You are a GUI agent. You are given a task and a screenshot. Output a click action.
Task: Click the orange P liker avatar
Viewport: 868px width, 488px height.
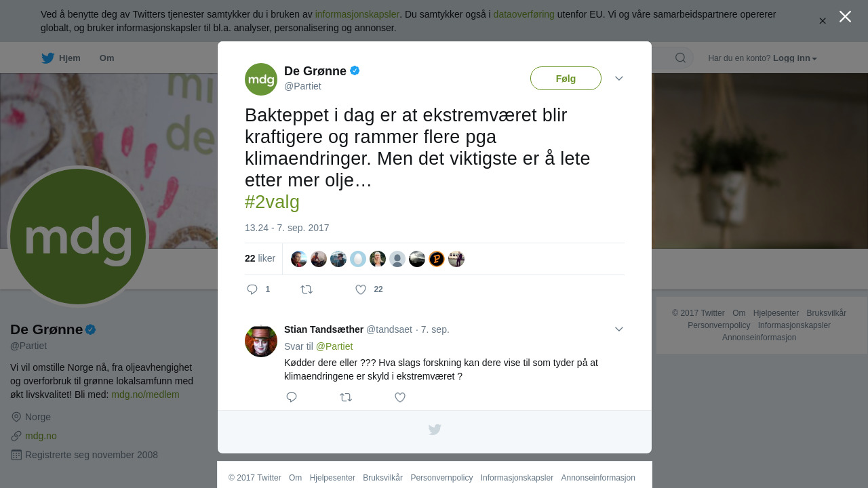click(437, 259)
